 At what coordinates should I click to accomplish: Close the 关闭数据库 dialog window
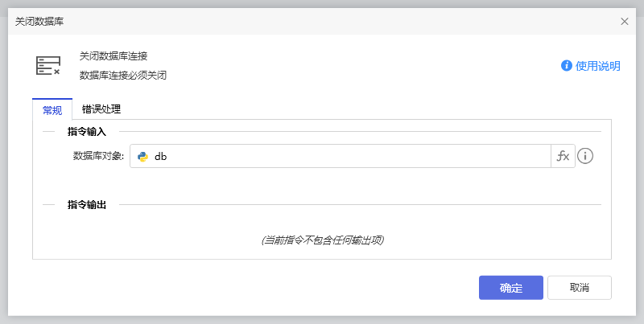[x=625, y=21]
